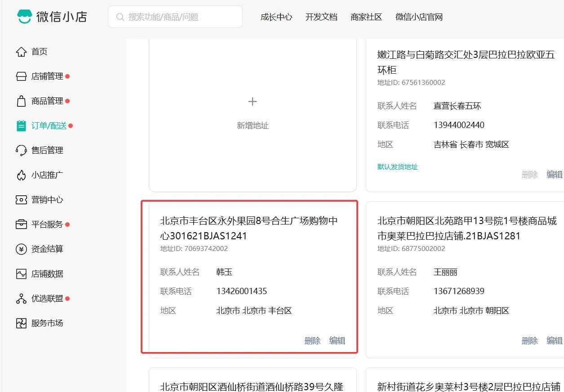Edit the 直营长春五环 address

(555, 175)
